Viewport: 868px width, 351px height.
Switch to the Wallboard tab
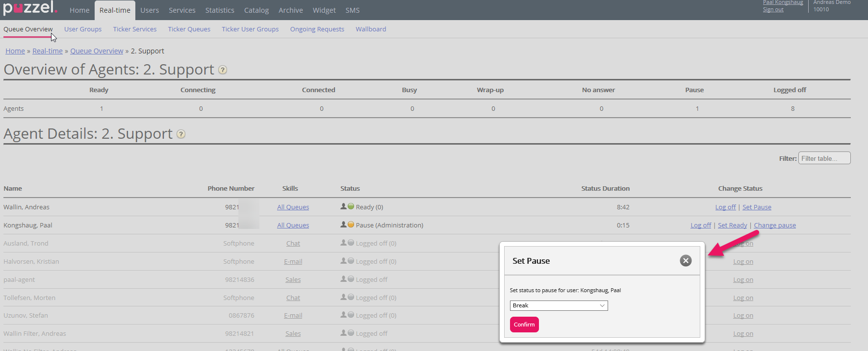(x=371, y=29)
